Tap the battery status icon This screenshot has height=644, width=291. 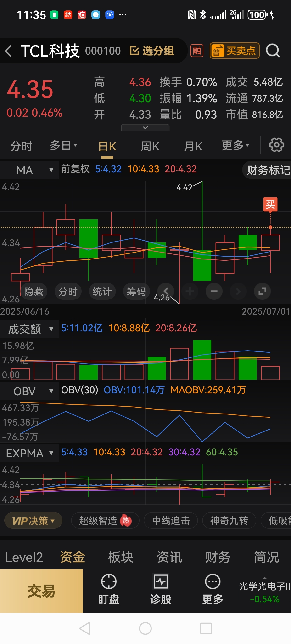[257, 15]
